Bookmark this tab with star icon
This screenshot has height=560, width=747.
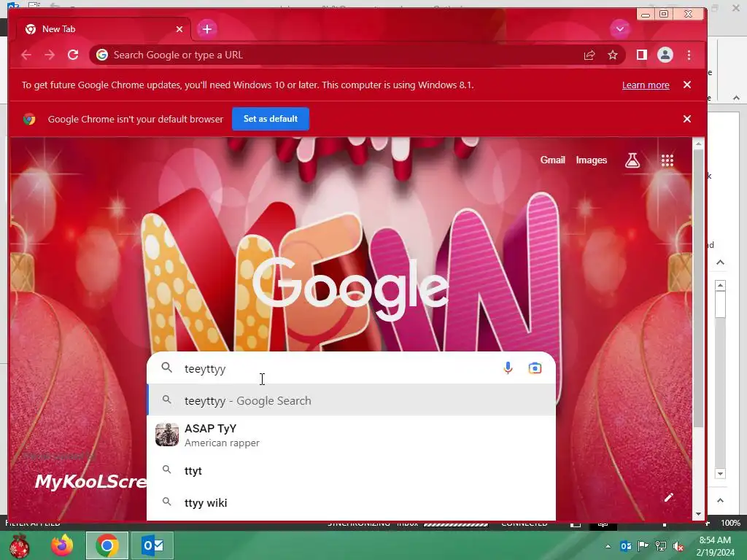click(613, 55)
